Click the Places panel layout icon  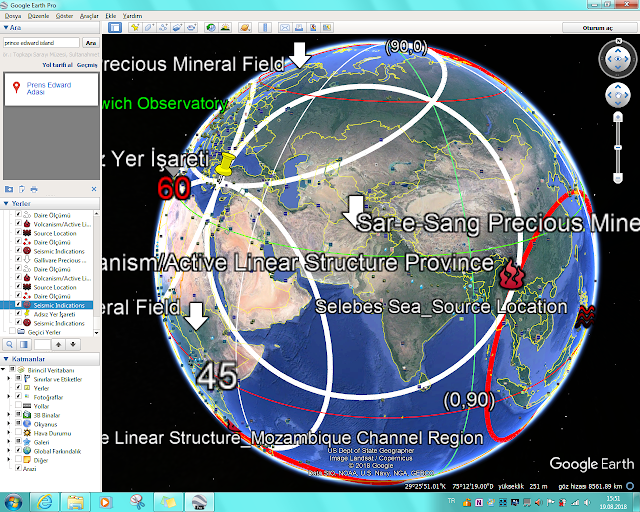pos(24,344)
